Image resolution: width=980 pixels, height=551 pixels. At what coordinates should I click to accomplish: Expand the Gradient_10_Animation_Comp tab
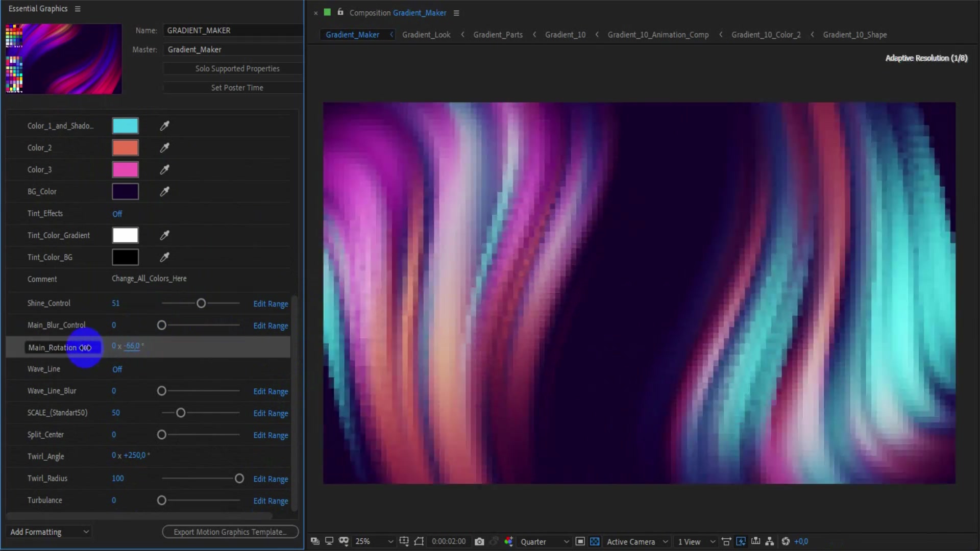[657, 34]
